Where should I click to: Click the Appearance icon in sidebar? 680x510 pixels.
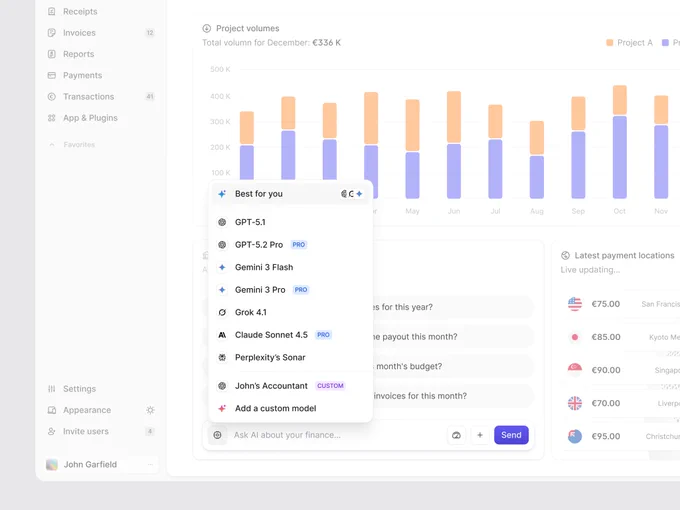click(52, 410)
